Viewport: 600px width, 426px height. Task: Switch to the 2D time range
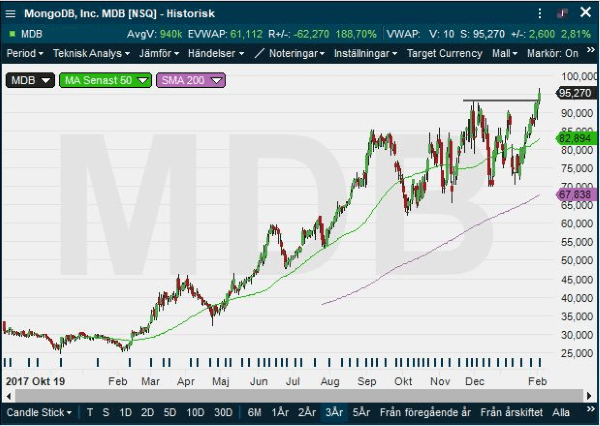(147, 413)
